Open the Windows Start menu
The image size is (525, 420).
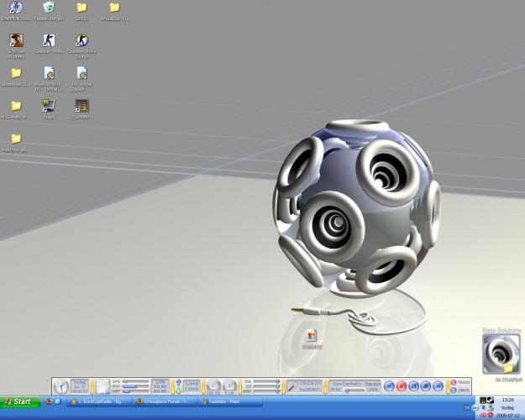coord(20,402)
